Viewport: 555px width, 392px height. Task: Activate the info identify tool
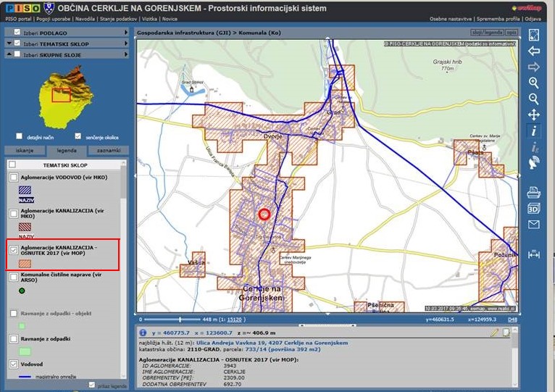534,131
